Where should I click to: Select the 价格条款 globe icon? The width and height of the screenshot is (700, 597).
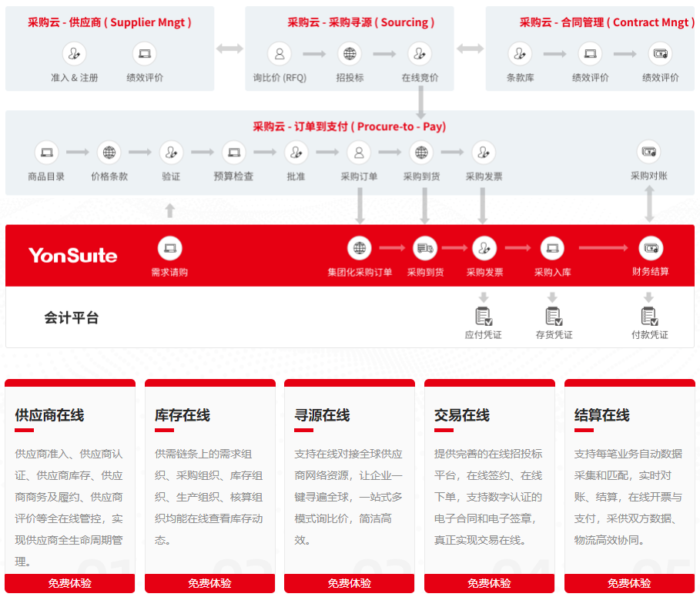point(109,153)
